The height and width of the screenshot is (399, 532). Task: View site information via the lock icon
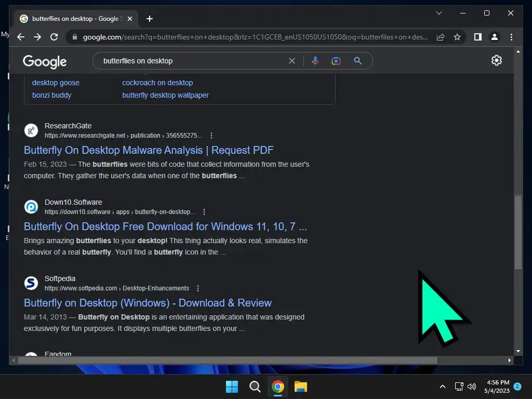[75, 37]
